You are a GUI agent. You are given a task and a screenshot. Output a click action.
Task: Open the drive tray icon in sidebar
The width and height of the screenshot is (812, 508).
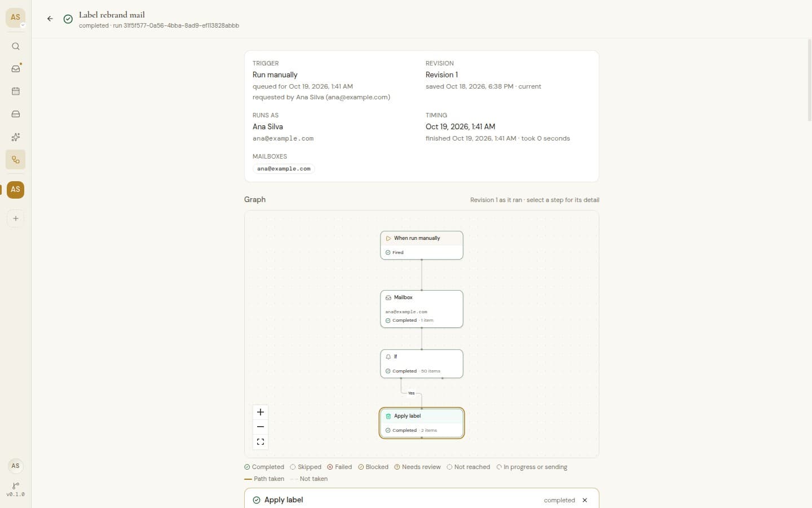pyautogui.click(x=16, y=114)
